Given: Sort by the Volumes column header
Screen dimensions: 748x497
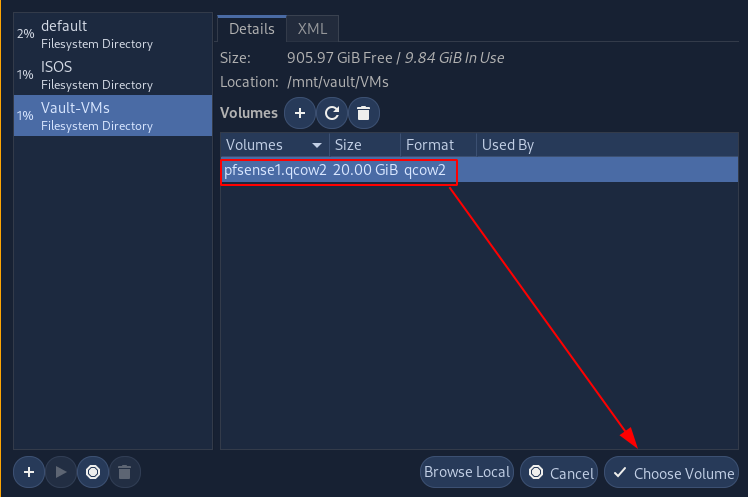Looking at the screenshot, I should (275, 145).
